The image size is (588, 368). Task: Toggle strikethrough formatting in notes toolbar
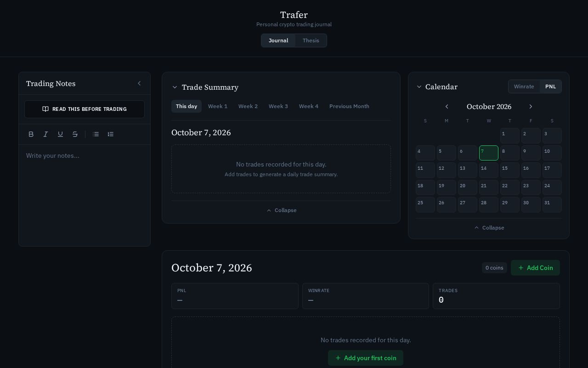click(x=75, y=134)
